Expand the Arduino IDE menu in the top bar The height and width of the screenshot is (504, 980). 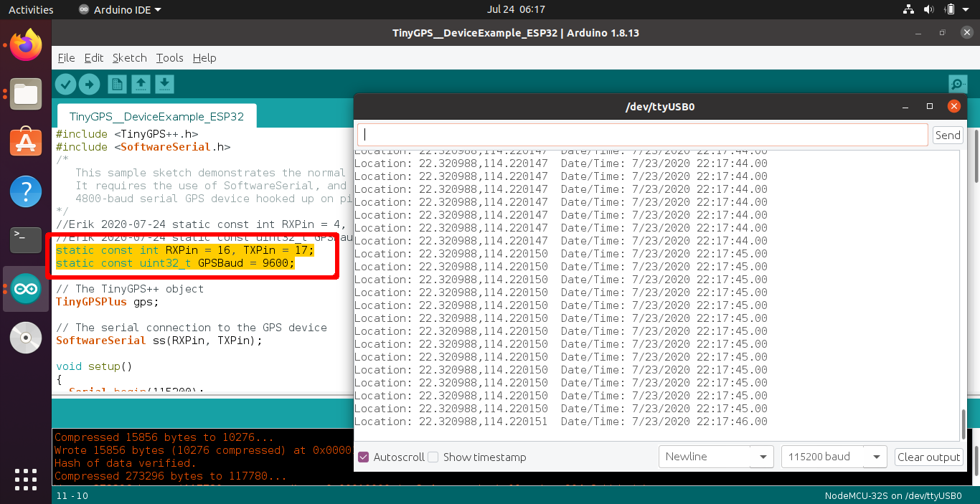click(x=118, y=9)
